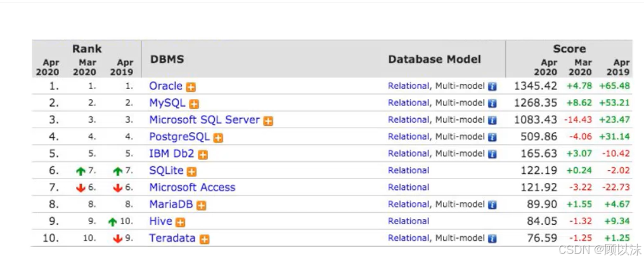Screen dimensions: 644x261
Task: Click the Relational link in Microsoft Access row
Action: [x=408, y=187]
